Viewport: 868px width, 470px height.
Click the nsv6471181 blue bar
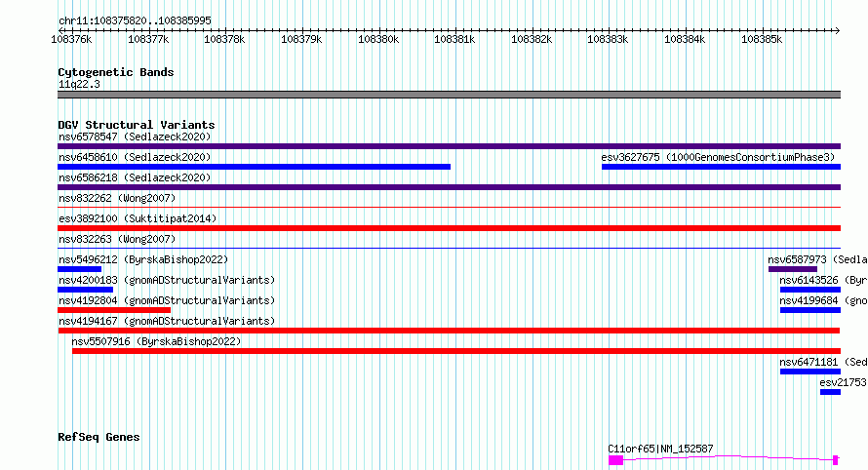[x=810, y=372]
